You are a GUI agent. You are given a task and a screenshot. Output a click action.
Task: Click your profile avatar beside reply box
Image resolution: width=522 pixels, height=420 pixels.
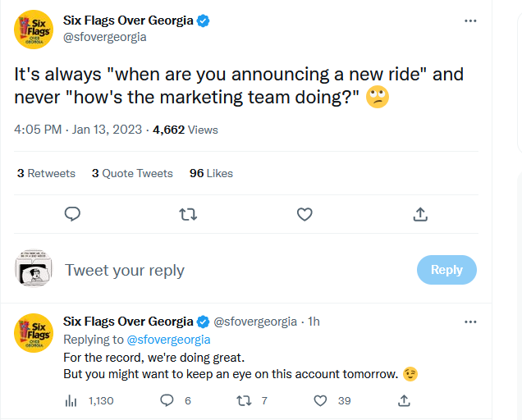click(34, 268)
